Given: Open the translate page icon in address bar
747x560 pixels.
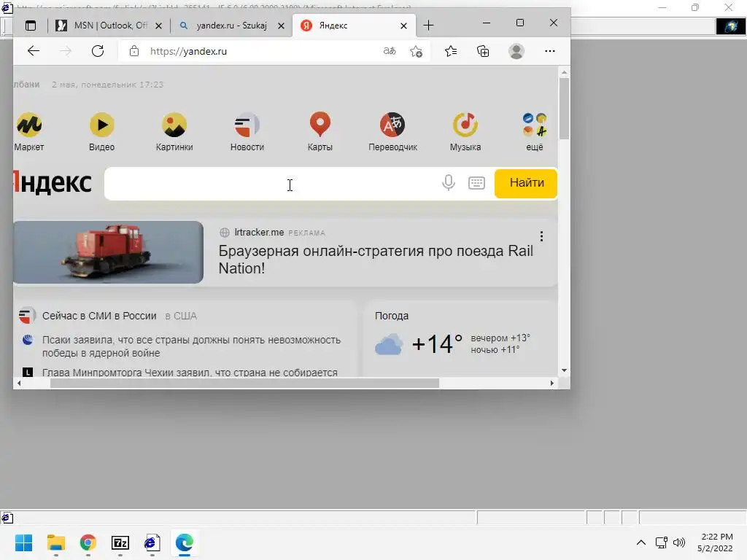Looking at the screenshot, I should tap(390, 51).
